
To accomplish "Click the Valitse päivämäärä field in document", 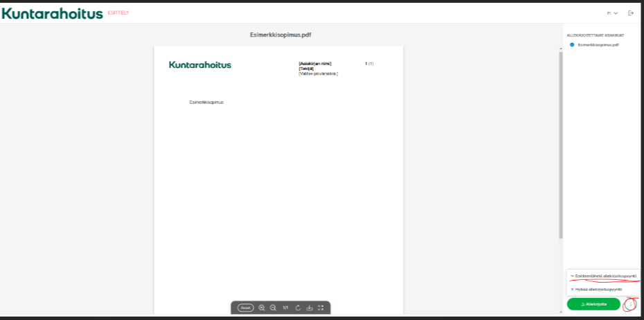I will click(318, 73).
